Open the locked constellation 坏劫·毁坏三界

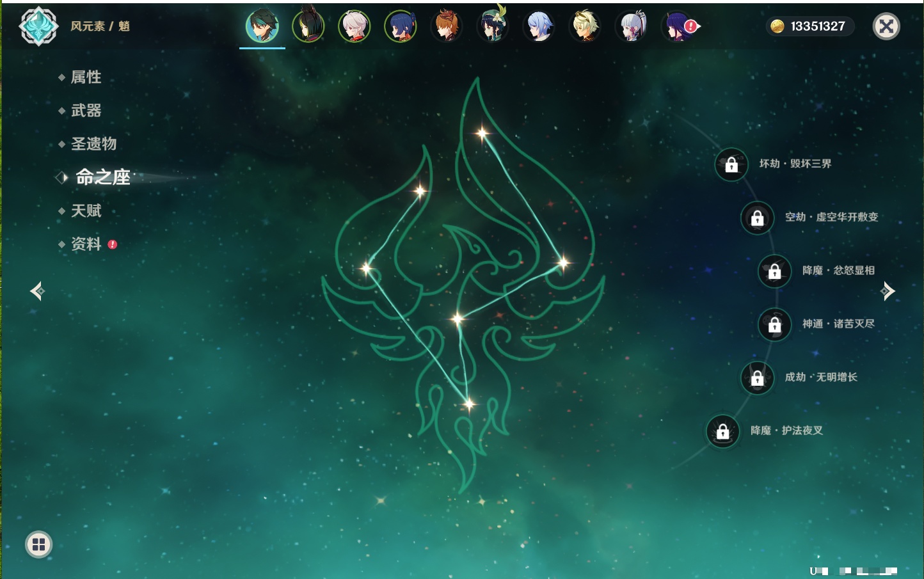[731, 164]
